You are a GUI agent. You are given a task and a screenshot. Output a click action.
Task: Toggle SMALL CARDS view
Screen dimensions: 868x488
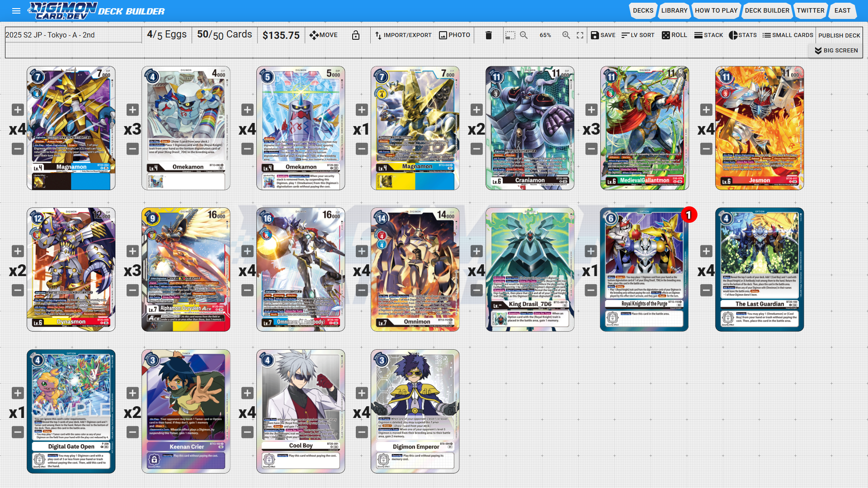pyautogui.click(x=788, y=35)
